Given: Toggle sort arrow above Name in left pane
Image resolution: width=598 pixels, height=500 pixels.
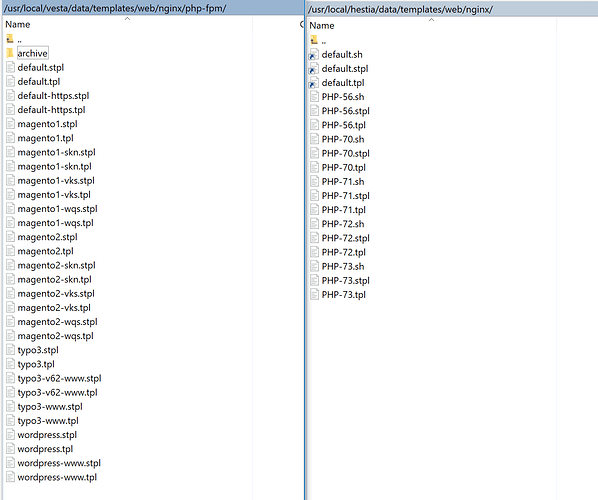Looking at the screenshot, I should tap(127, 19).
